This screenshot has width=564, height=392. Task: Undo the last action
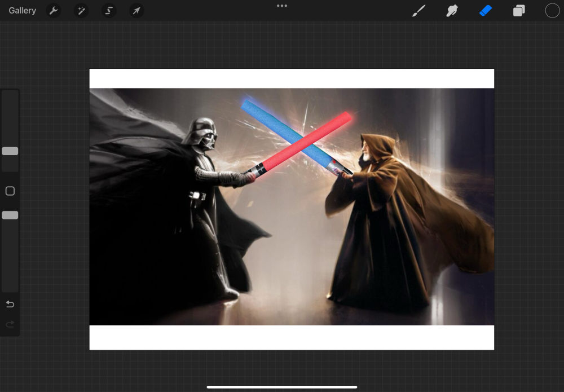pos(10,304)
